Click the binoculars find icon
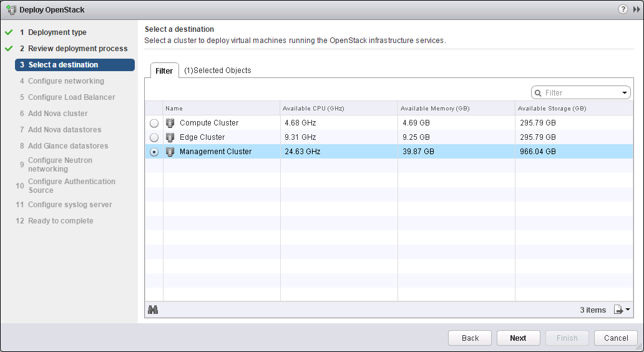 click(152, 310)
